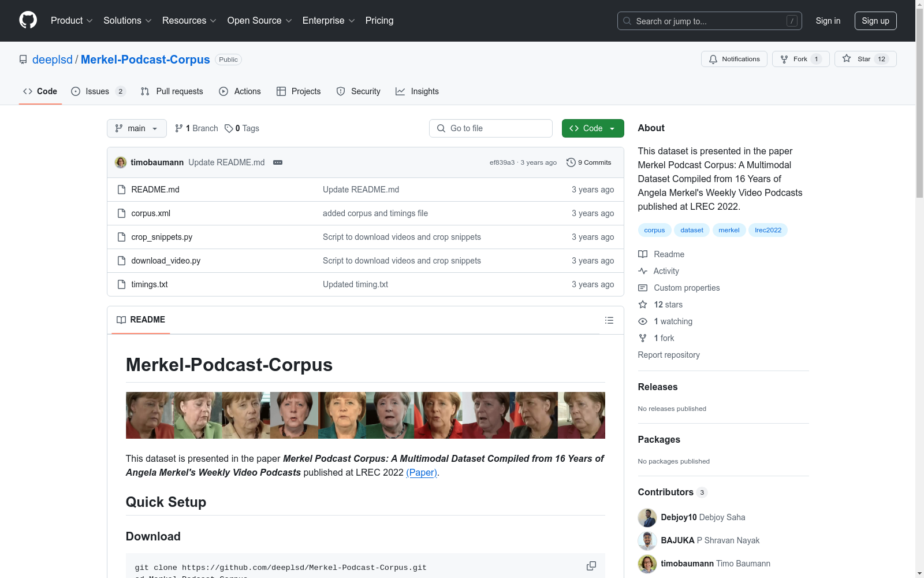Switch to the Actions tab
Viewport: 924px width, 578px height.
point(240,91)
